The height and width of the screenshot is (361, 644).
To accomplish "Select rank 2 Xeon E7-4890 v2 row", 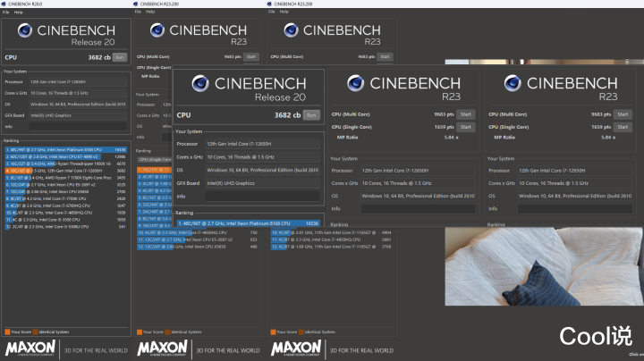I will click(65, 156).
